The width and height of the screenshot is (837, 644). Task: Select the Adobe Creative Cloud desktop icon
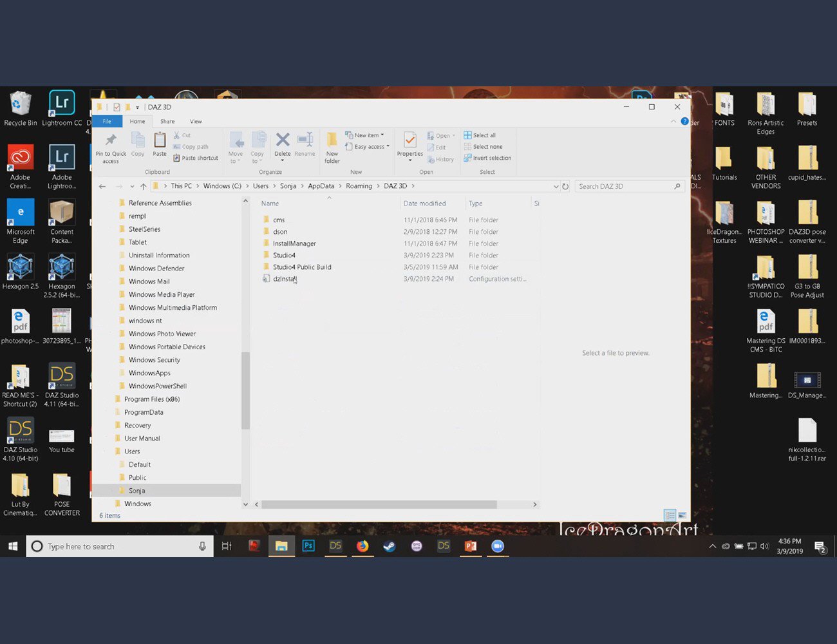(x=20, y=166)
